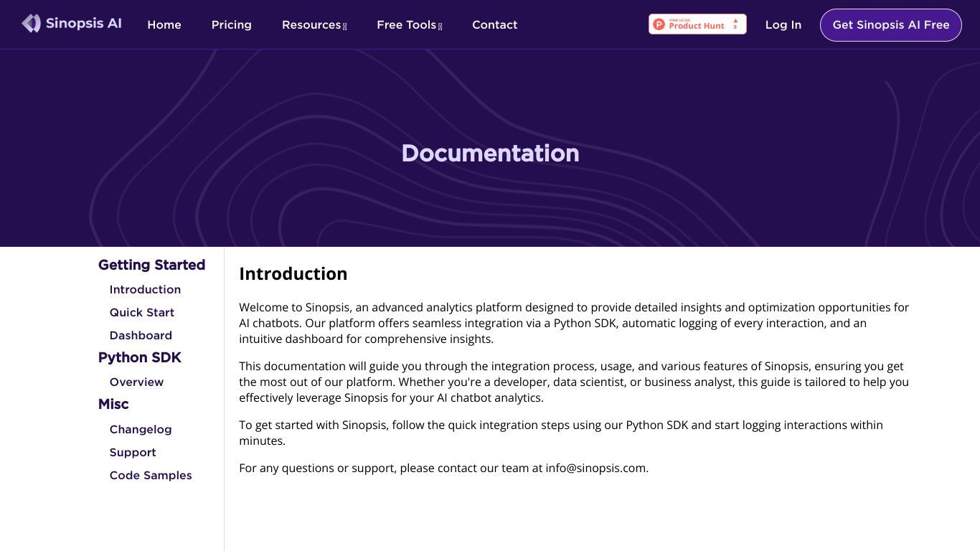Click the Sinopsis AI brand name
Image resolution: width=980 pixels, height=551 pixels.
coord(83,23)
